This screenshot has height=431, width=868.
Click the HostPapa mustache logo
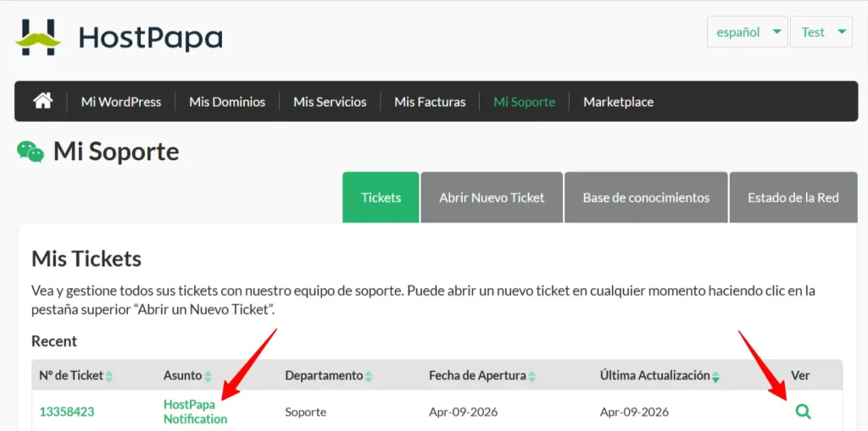(x=38, y=37)
